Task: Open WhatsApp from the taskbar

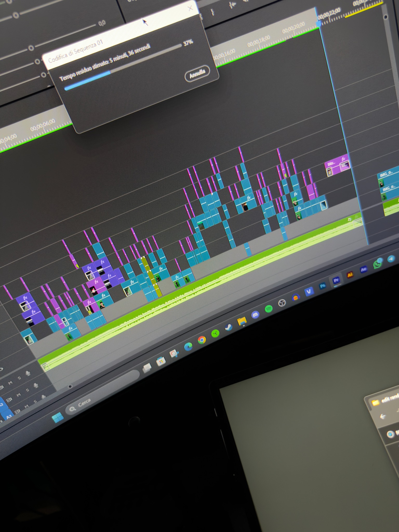Action: click(378, 263)
